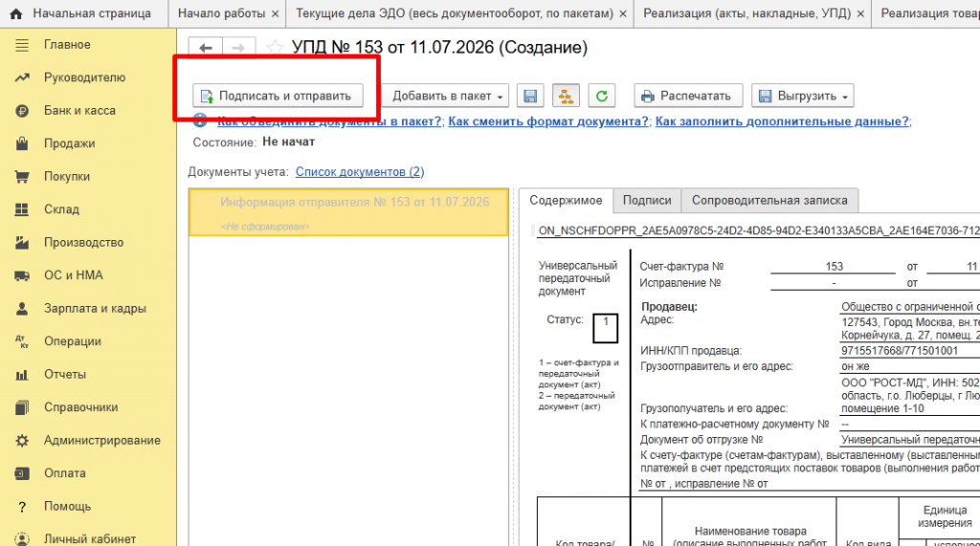Click Не начат status text
This screenshot has width=980, height=546.
(289, 142)
